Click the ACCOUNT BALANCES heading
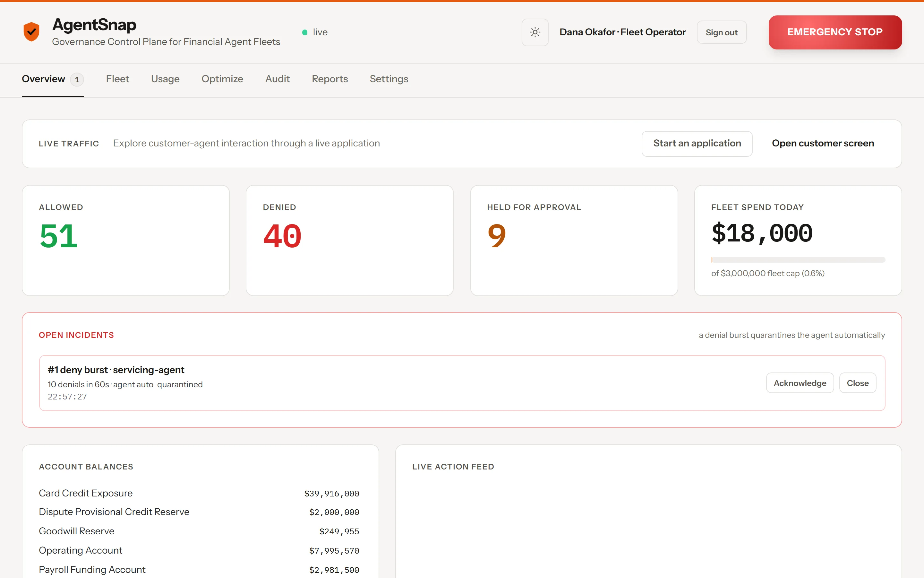 pyautogui.click(x=86, y=467)
